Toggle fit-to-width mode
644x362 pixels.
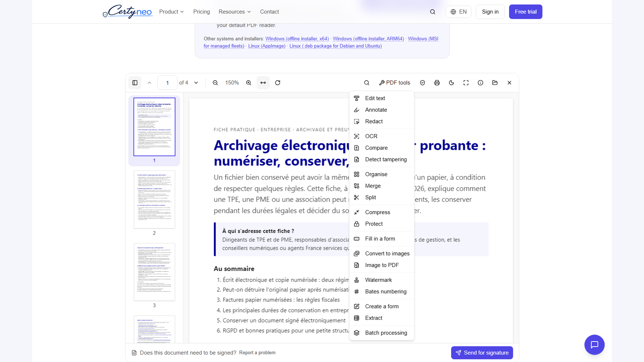click(x=263, y=83)
